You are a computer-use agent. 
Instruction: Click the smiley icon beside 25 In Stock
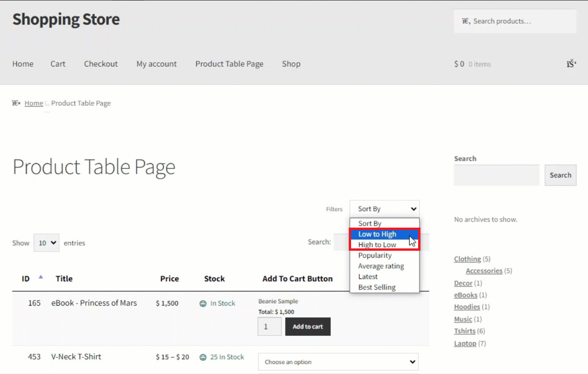click(203, 357)
